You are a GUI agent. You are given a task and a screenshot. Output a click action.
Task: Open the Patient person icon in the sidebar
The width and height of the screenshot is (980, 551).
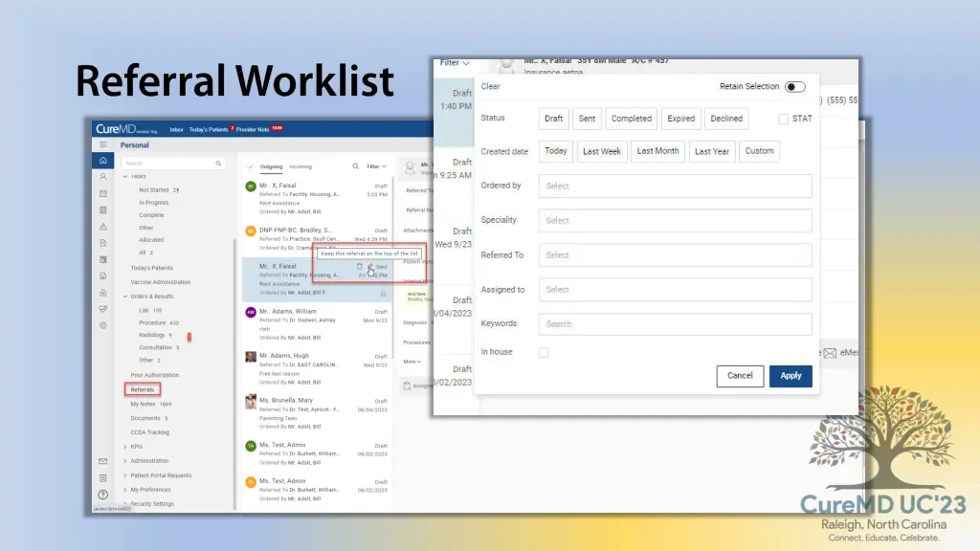(x=103, y=177)
